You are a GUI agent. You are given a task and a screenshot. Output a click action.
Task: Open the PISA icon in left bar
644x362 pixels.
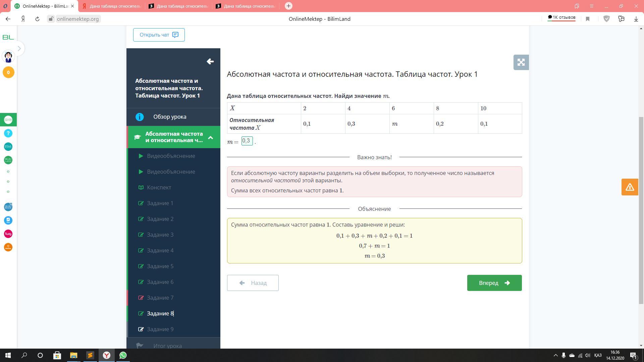coord(8,147)
